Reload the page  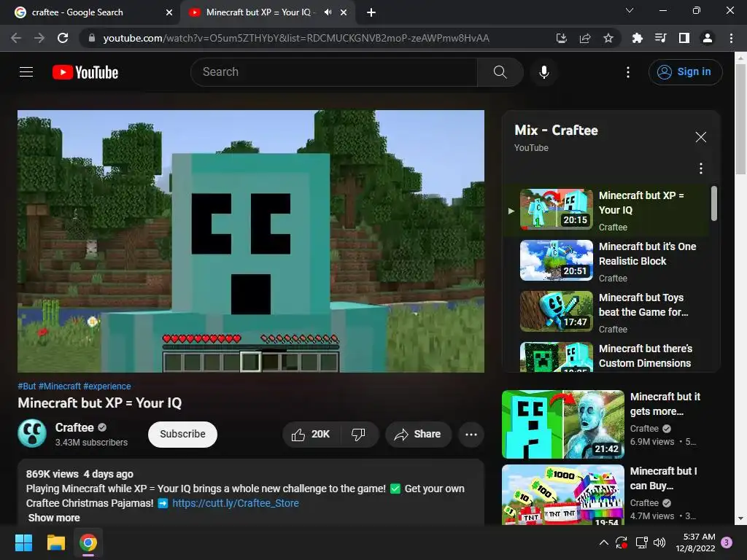(63, 38)
